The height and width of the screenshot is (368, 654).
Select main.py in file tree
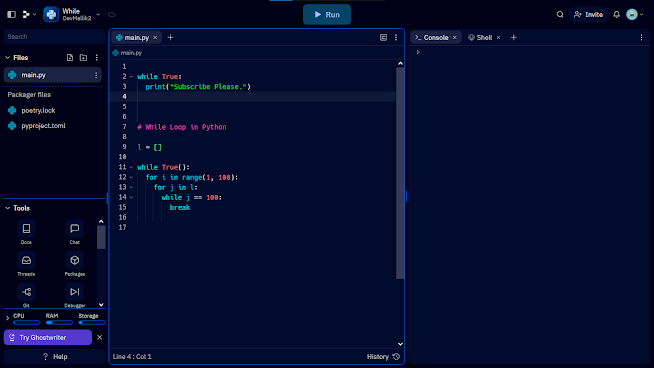click(x=53, y=75)
